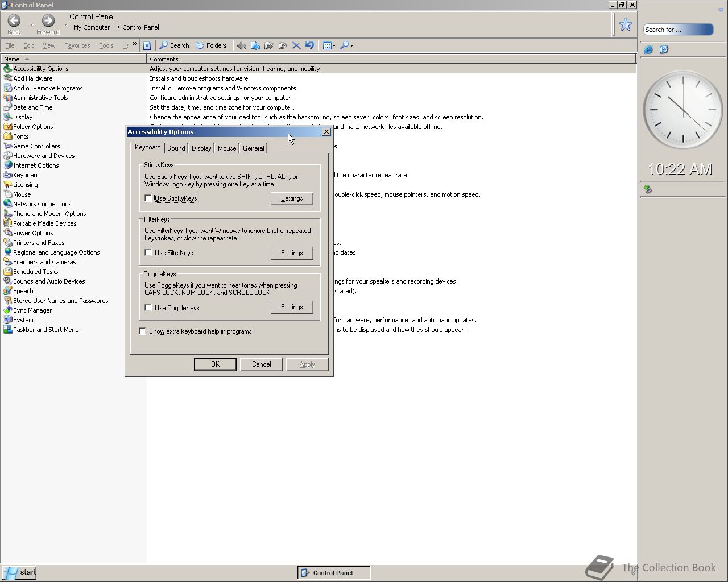The width and height of the screenshot is (728, 582).
Task: Select Fonts folder icon
Action: [x=8, y=136]
